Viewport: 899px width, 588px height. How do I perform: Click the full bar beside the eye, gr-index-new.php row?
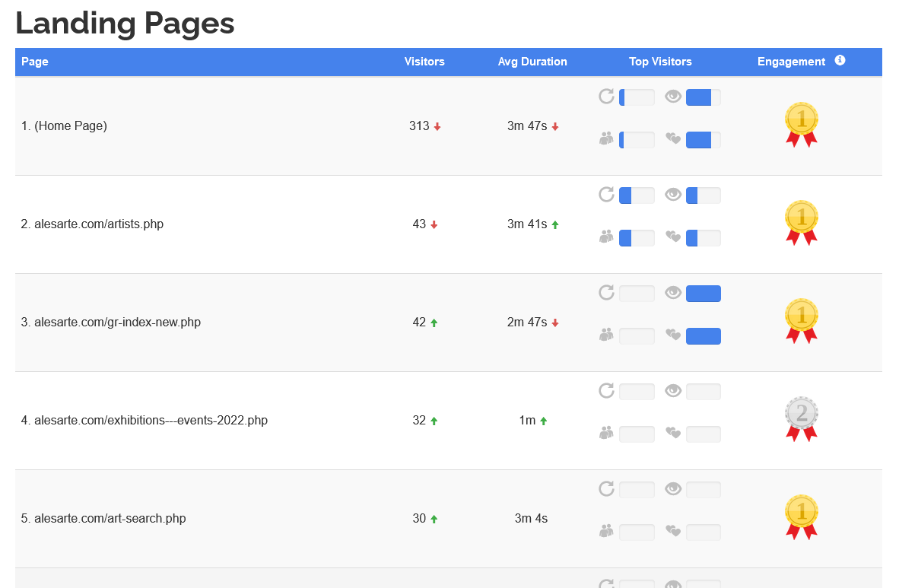click(x=704, y=294)
